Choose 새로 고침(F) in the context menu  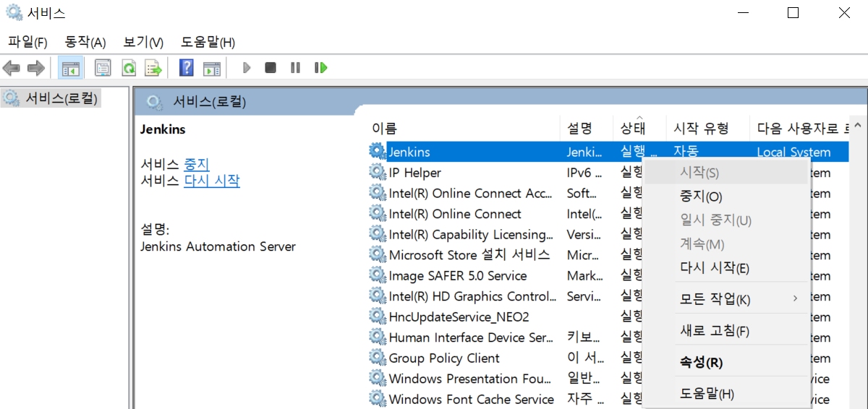click(x=725, y=331)
